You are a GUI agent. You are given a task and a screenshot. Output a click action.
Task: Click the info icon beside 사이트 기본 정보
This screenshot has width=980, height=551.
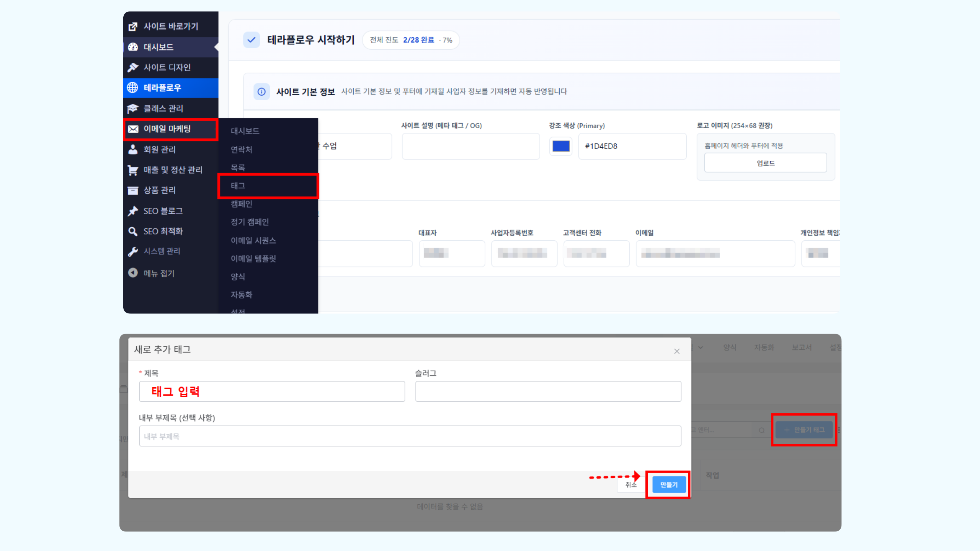(x=261, y=92)
